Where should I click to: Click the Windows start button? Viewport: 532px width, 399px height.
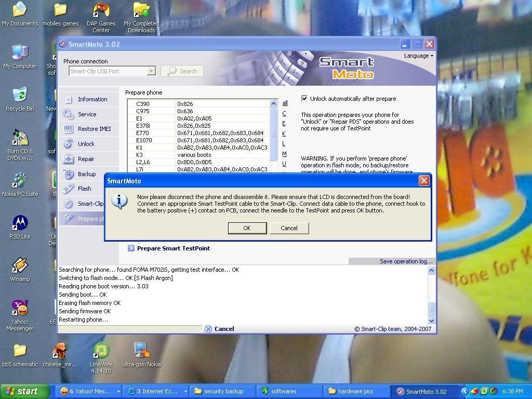coord(24,392)
